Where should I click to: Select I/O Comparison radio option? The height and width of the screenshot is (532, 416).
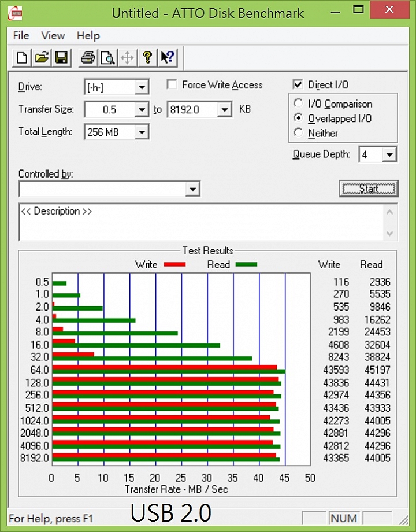298,103
